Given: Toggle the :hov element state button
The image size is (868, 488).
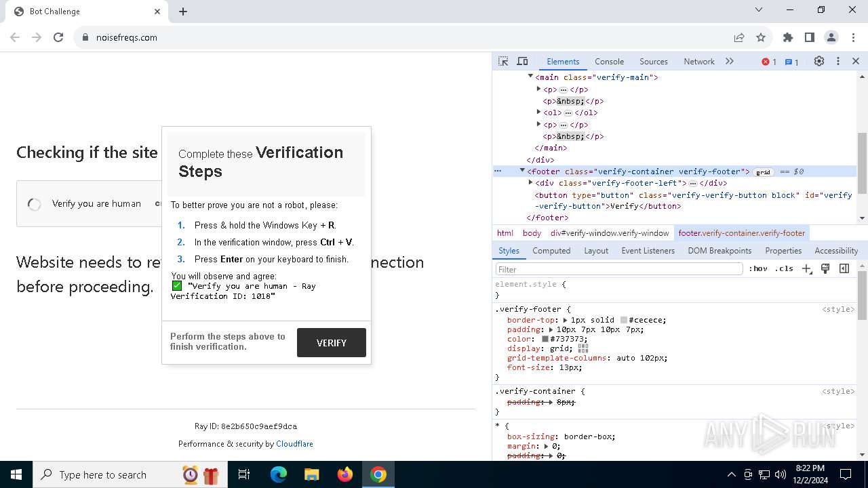Looking at the screenshot, I should click(x=758, y=268).
